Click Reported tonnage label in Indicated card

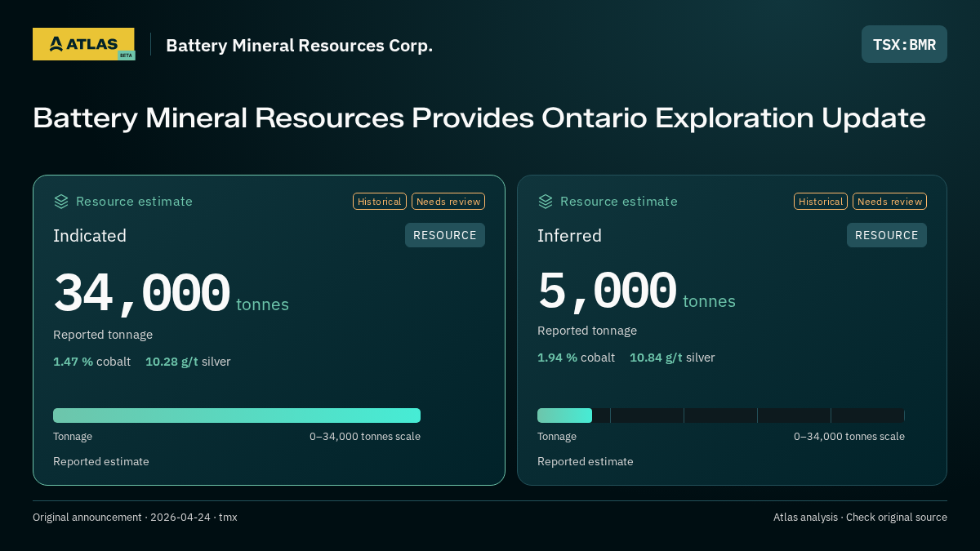(103, 335)
